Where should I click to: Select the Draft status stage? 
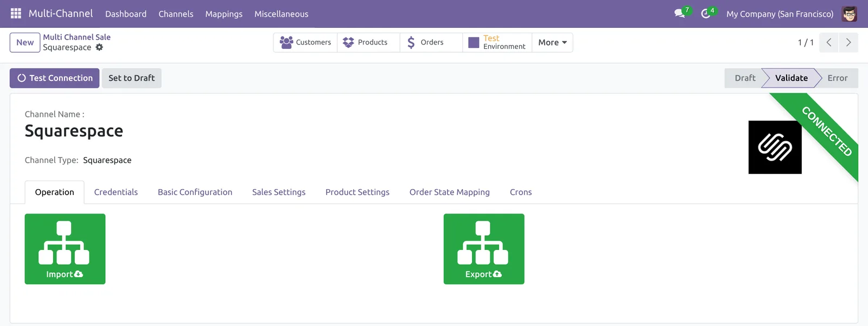(745, 78)
